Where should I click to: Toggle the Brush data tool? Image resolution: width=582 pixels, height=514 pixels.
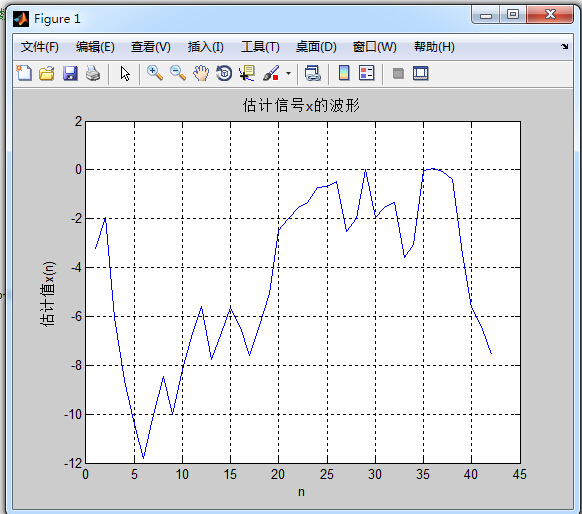click(x=271, y=73)
